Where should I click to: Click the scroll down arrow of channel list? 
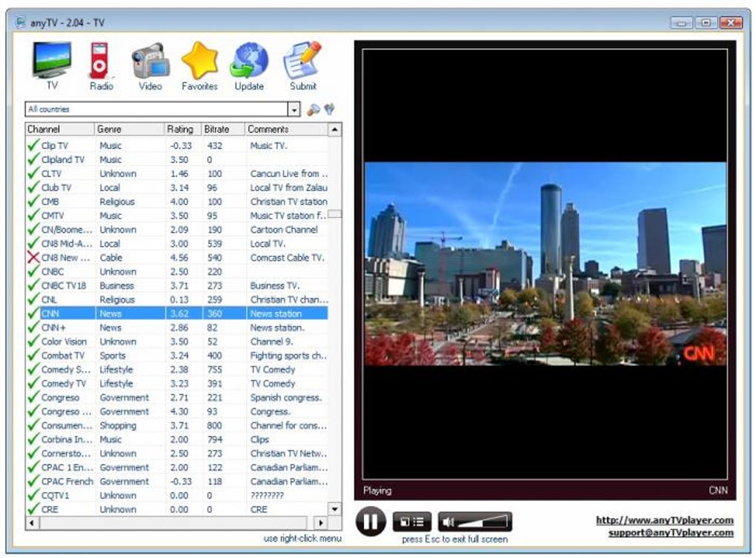(334, 509)
